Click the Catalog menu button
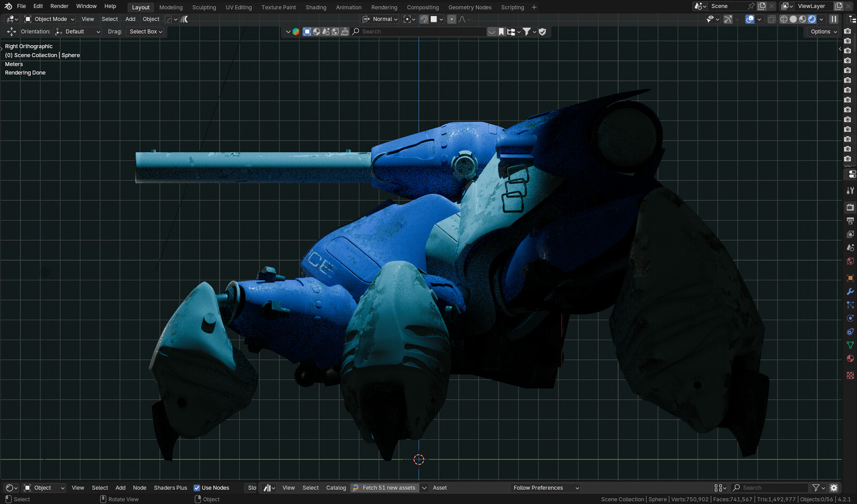 point(336,488)
